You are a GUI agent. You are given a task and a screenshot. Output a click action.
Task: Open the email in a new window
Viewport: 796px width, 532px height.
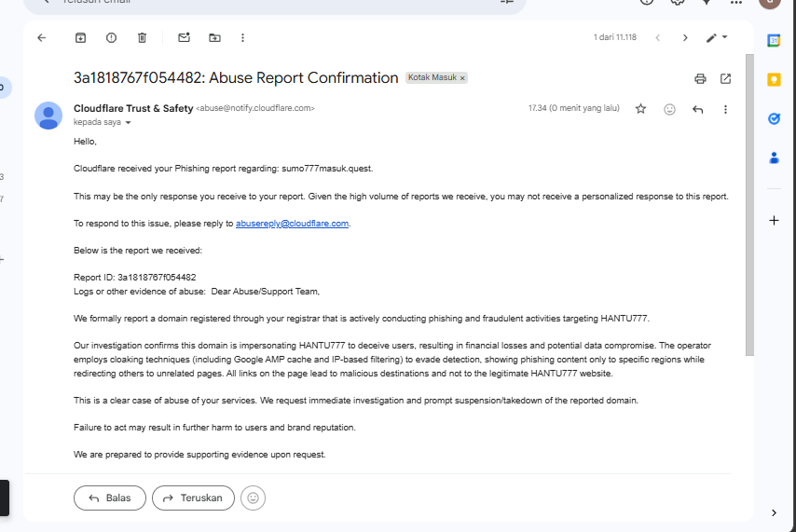725,78
